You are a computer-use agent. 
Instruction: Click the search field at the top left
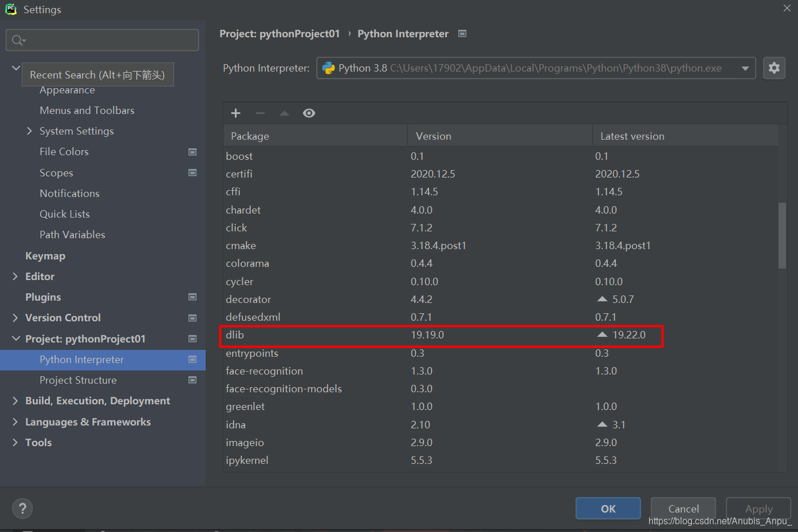pyautogui.click(x=102, y=40)
